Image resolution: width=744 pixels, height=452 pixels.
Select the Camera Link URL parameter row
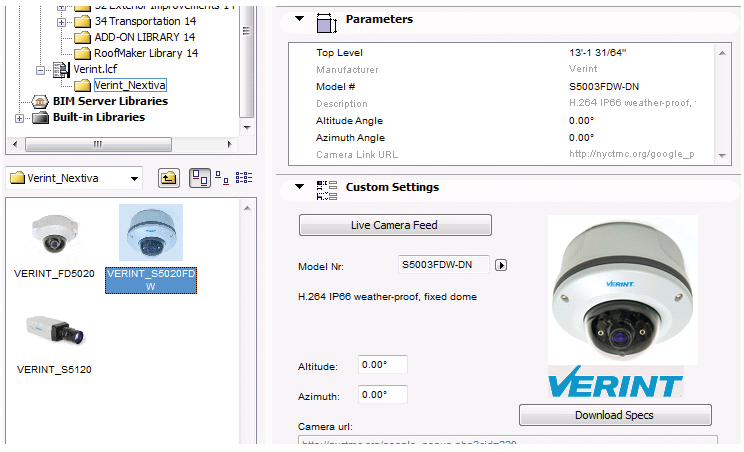click(503, 155)
